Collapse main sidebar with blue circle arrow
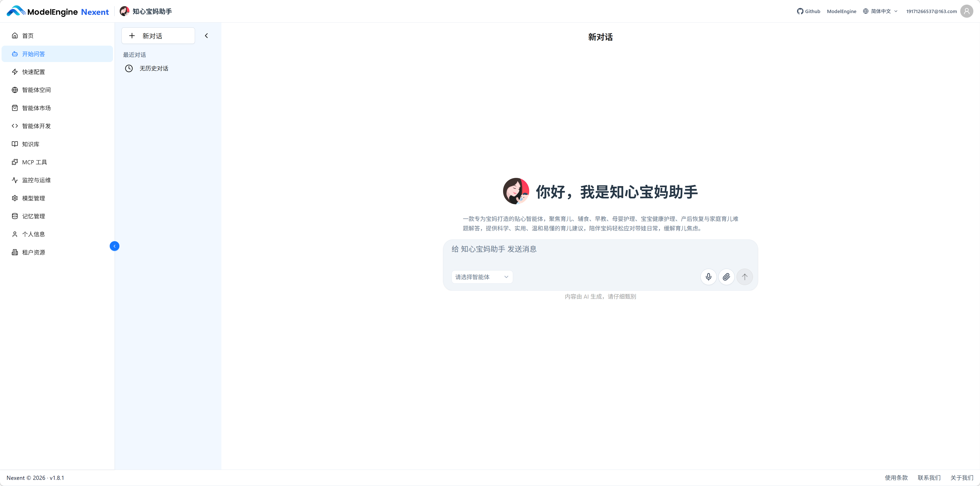Image resolution: width=980 pixels, height=486 pixels. [x=114, y=246]
